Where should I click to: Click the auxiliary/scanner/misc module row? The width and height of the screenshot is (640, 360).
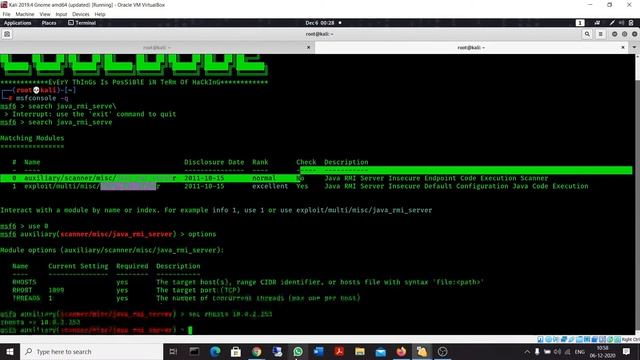[x=316, y=178]
